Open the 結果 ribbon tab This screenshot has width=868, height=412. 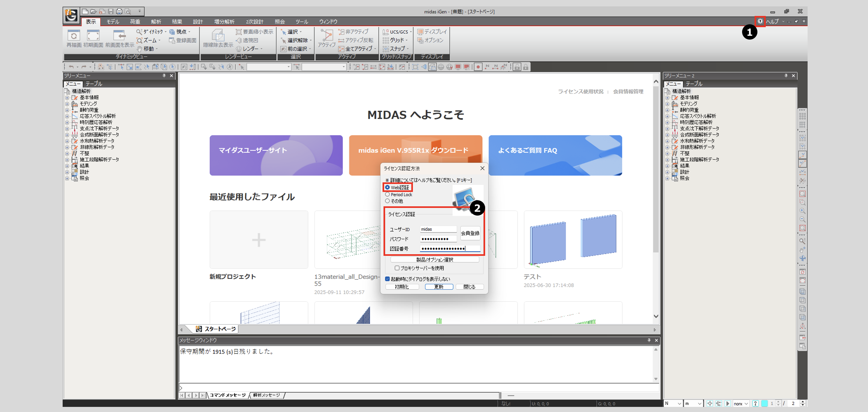[x=177, y=21]
